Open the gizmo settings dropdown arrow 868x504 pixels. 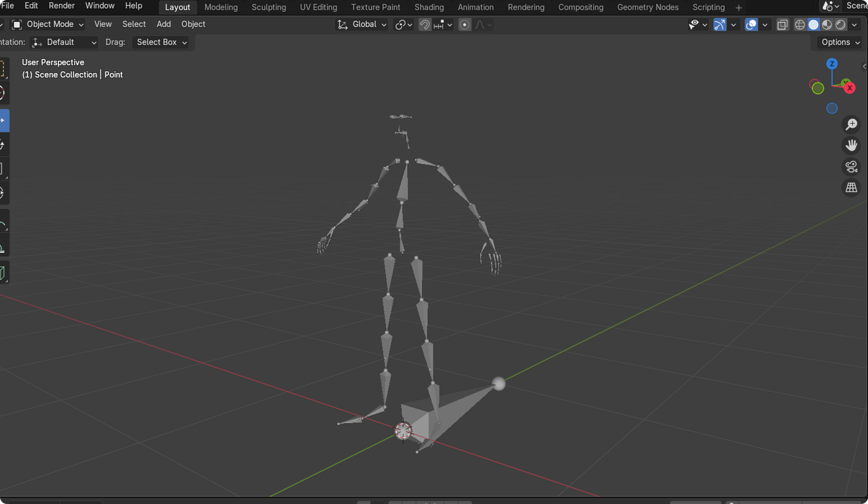pos(733,24)
